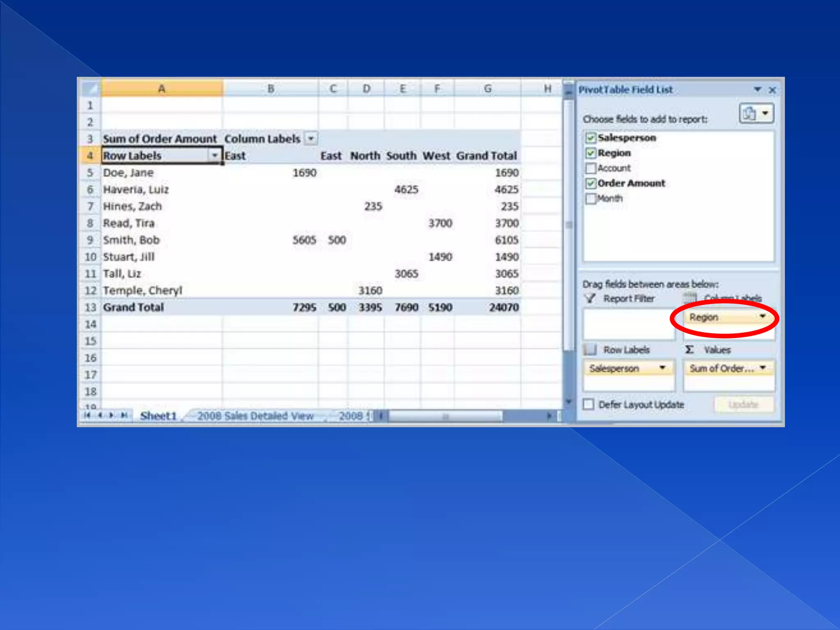The width and height of the screenshot is (840, 630).
Task: Check the Month field checkbox
Action: coord(591,199)
